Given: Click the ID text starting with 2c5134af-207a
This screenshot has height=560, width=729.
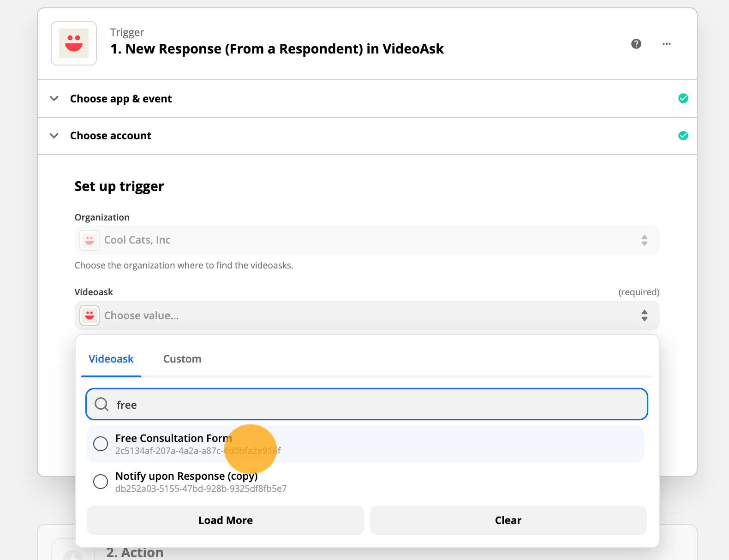Looking at the screenshot, I should (198, 451).
